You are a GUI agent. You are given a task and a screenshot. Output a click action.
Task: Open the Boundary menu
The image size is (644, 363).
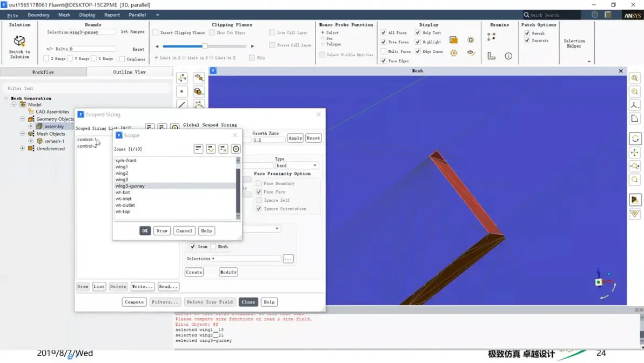[38, 15]
